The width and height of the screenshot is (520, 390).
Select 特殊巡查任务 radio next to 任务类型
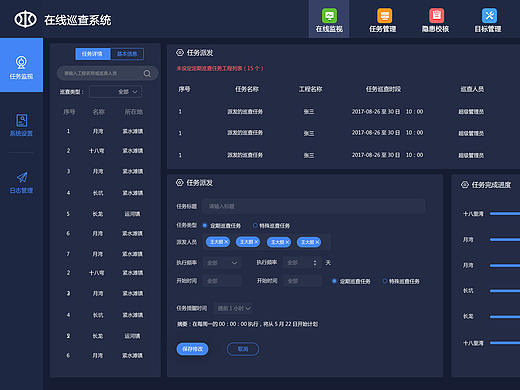(x=255, y=226)
